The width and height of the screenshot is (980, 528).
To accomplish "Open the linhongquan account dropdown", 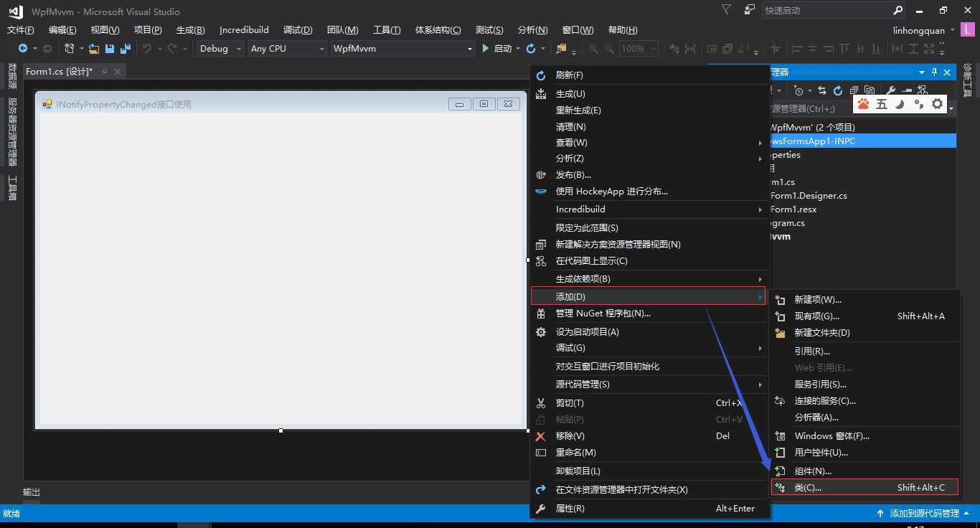I will click(953, 31).
